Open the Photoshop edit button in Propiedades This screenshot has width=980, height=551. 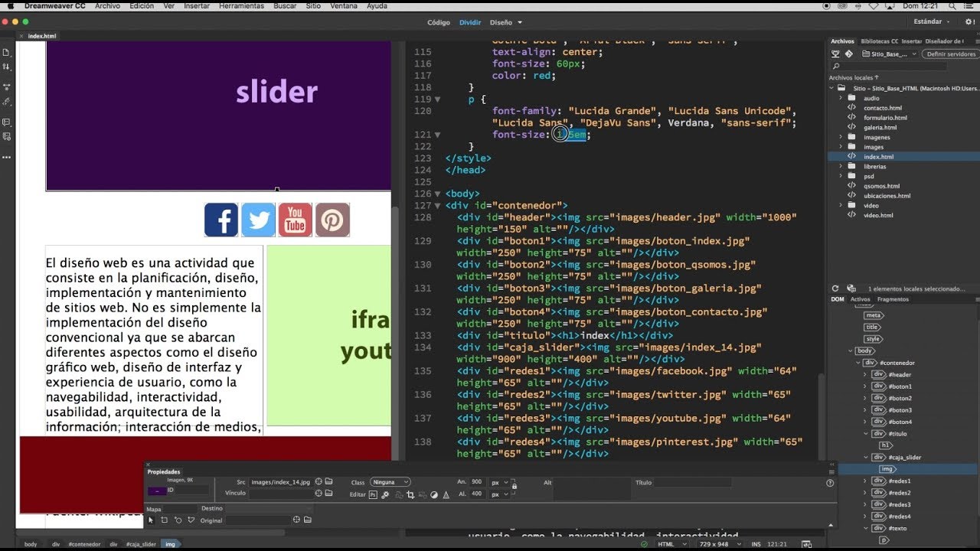point(373,494)
